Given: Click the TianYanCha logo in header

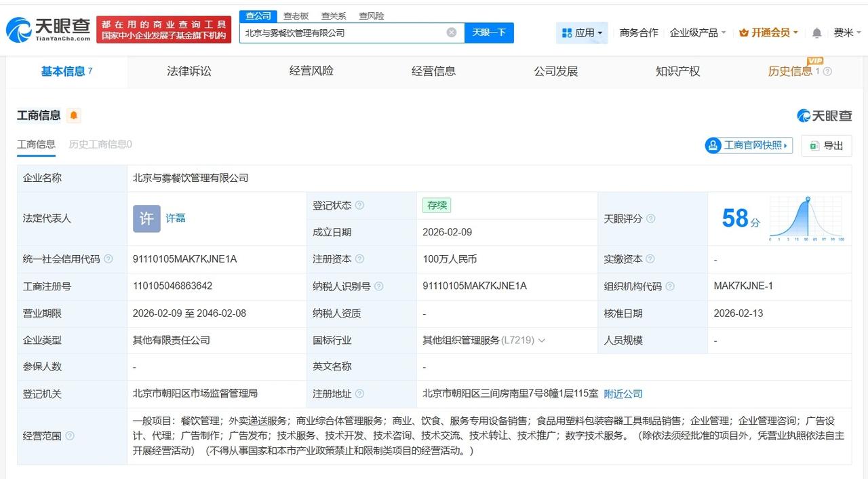Looking at the screenshot, I should (47, 29).
